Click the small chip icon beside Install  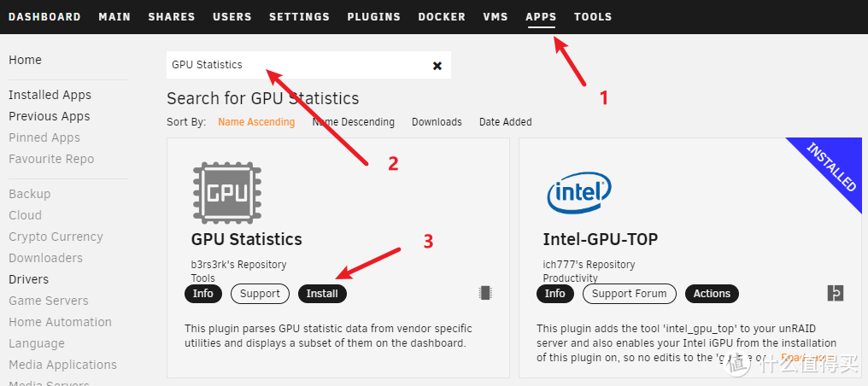click(x=485, y=293)
